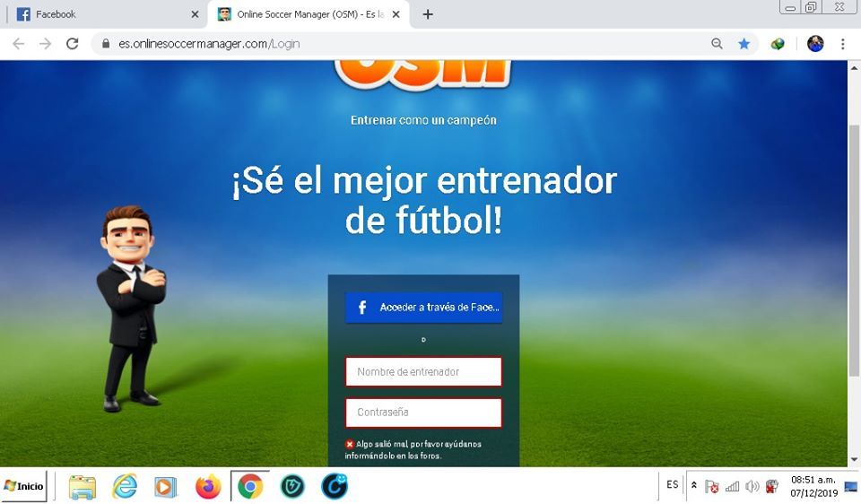This screenshot has height=504, width=861.
Task: Open the Chrome profile avatar
Action: point(815,43)
